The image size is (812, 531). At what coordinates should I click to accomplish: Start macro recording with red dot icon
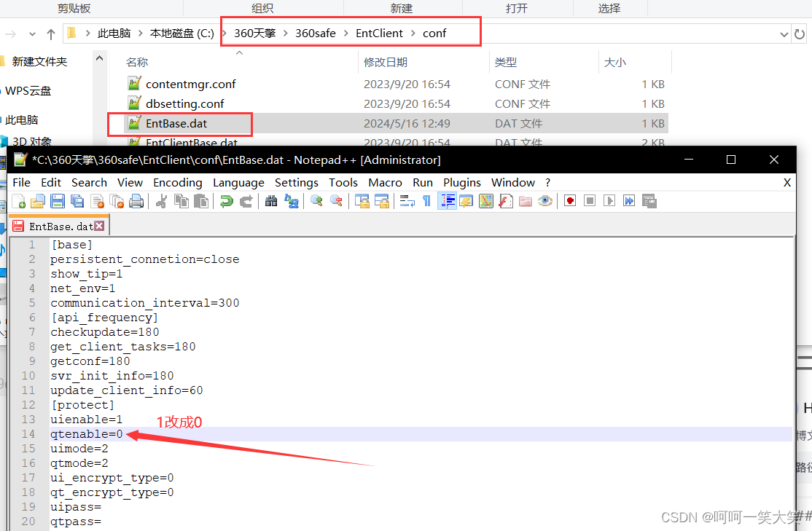pyautogui.click(x=570, y=201)
